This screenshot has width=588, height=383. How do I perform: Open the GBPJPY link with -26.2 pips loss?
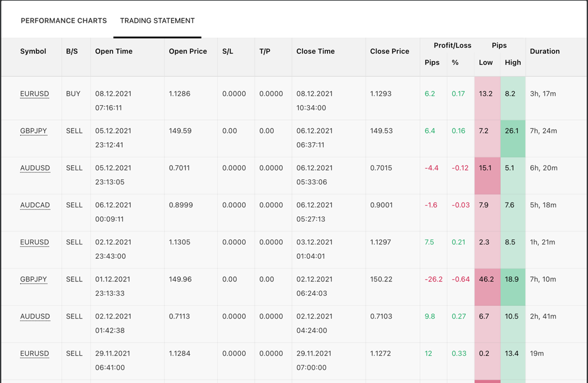[34, 279]
